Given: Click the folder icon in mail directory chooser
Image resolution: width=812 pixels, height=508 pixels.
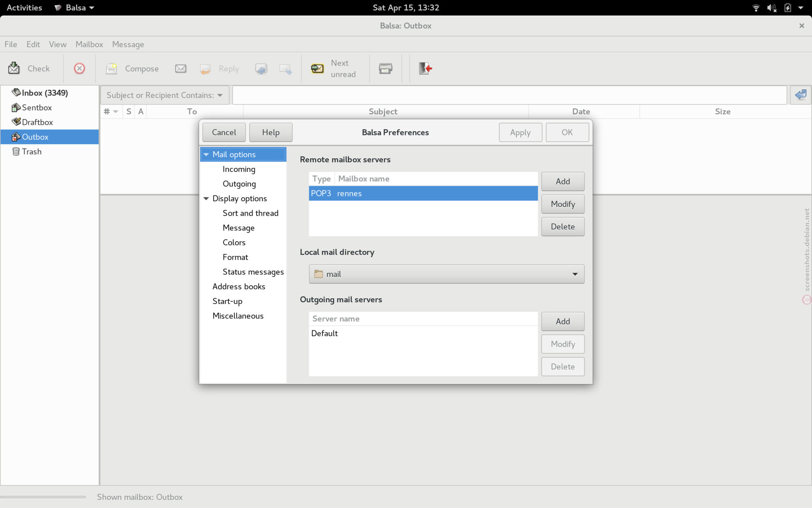Looking at the screenshot, I should coord(319,274).
